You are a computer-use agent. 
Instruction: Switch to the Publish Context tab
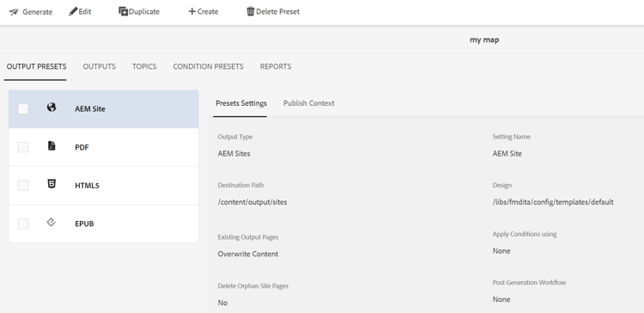[309, 103]
